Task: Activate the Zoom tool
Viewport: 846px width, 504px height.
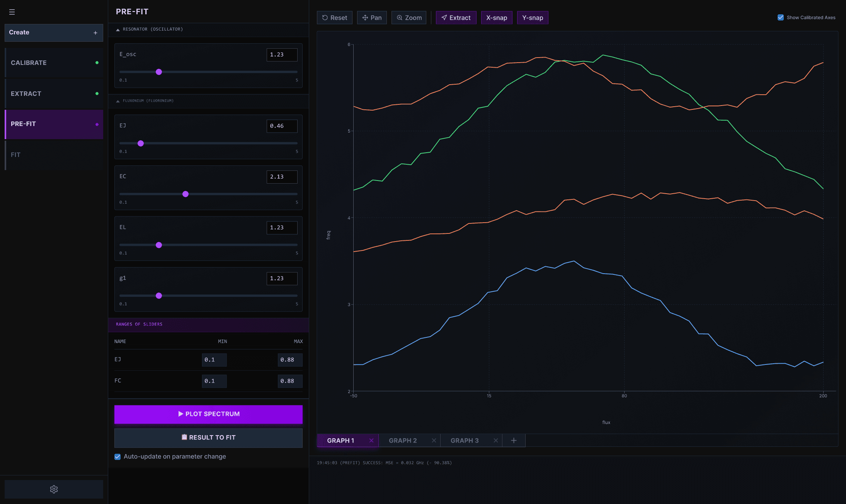Action: pos(409,18)
